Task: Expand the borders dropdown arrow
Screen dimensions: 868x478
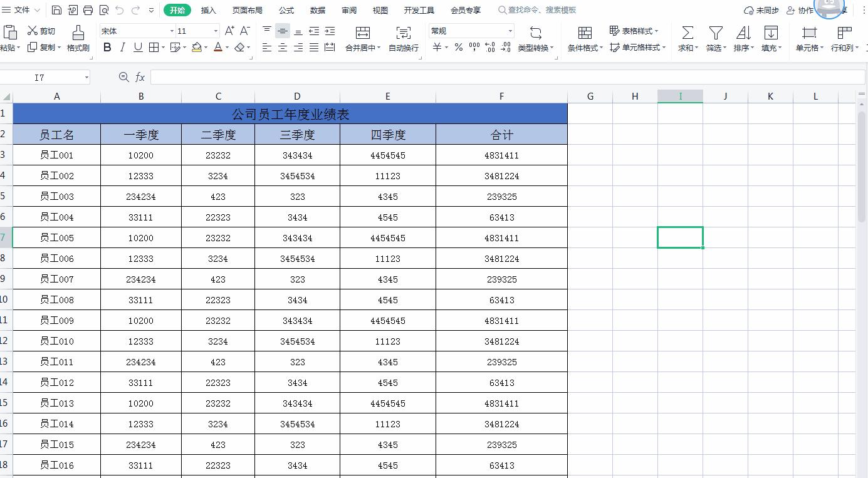Action: pyautogui.click(x=163, y=48)
